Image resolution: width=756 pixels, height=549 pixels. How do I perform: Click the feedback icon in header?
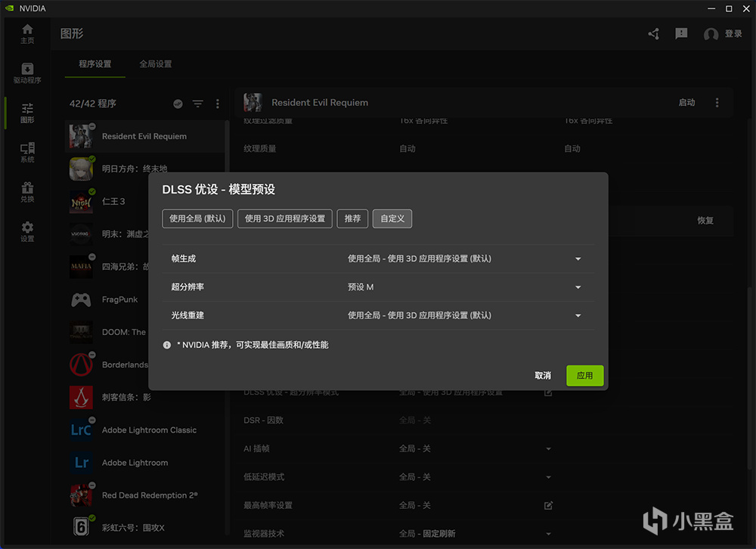[x=681, y=33]
